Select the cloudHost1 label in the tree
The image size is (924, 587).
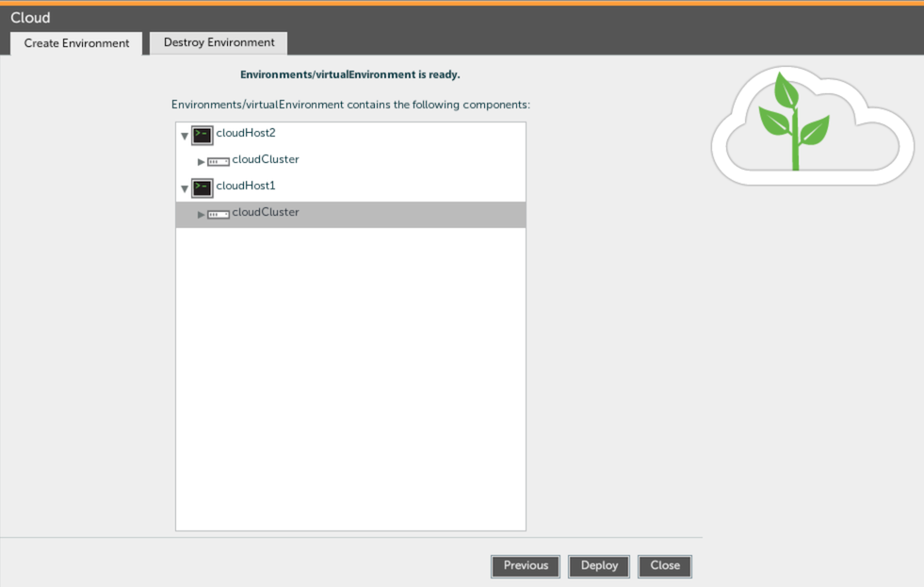coord(246,186)
